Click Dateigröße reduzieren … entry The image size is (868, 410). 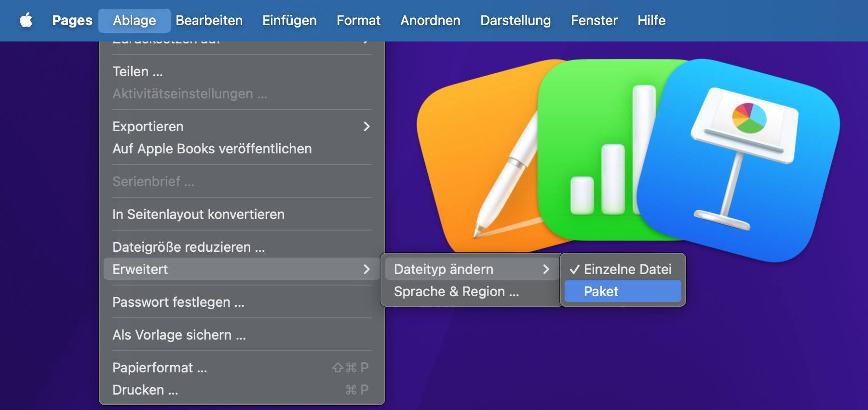189,247
